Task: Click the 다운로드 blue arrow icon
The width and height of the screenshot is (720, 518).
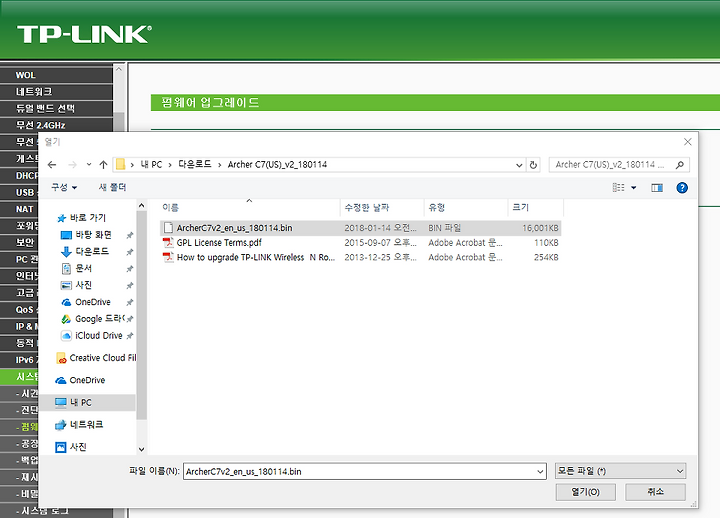Action: (x=66, y=252)
